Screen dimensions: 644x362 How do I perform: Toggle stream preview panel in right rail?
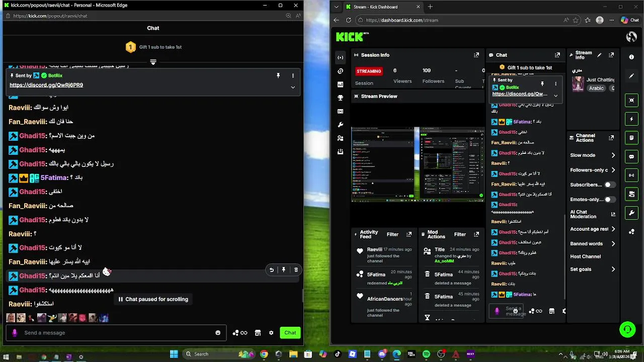pos(631,100)
